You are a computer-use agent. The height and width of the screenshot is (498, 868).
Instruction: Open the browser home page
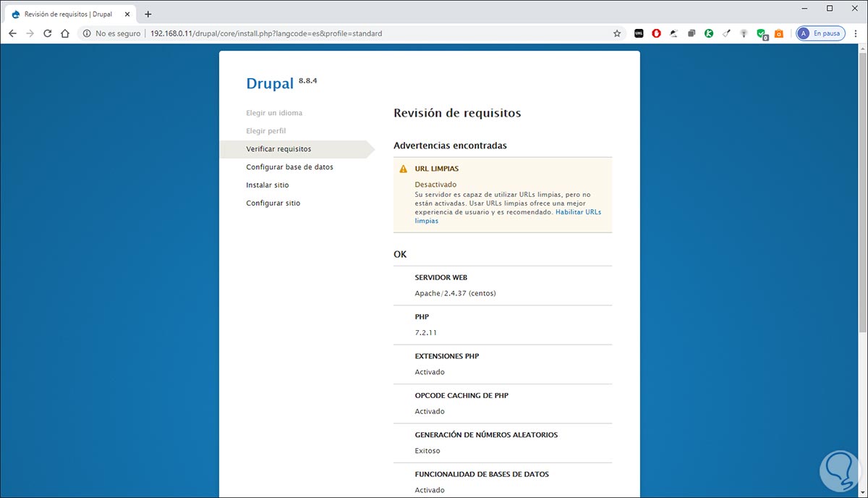[x=65, y=33]
